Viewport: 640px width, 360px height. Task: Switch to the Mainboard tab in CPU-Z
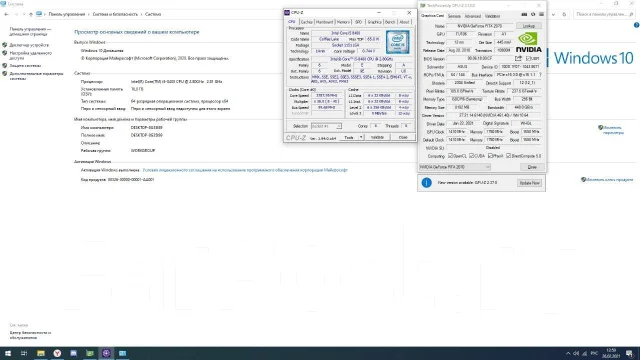(x=325, y=22)
